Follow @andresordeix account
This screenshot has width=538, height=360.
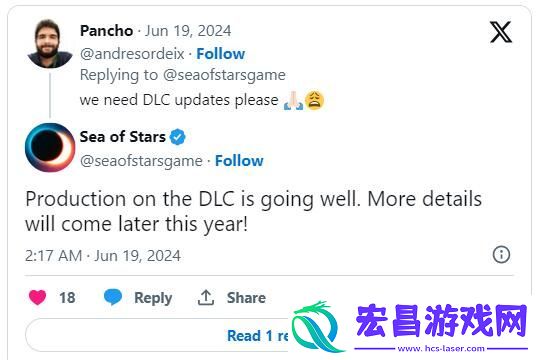[221, 54]
